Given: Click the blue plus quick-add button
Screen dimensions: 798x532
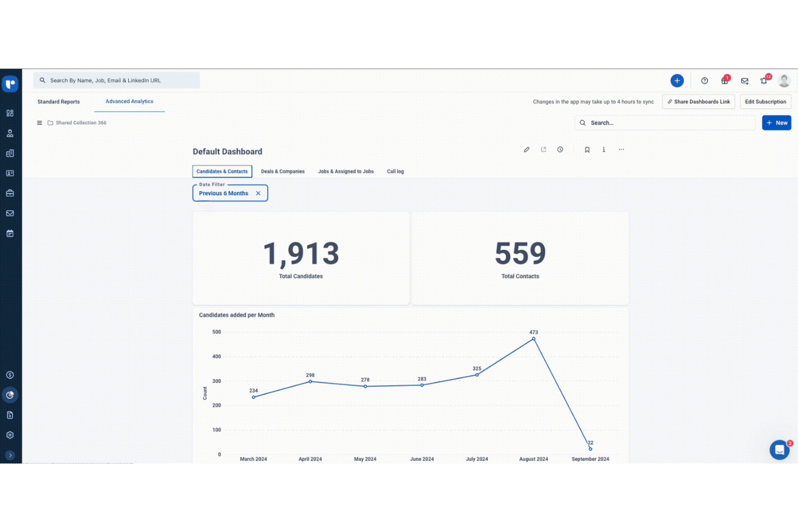Looking at the screenshot, I should pos(677,81).
